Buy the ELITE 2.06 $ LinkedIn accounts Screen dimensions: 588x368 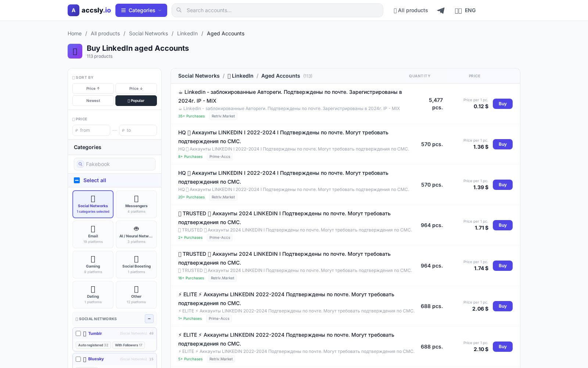502,306
